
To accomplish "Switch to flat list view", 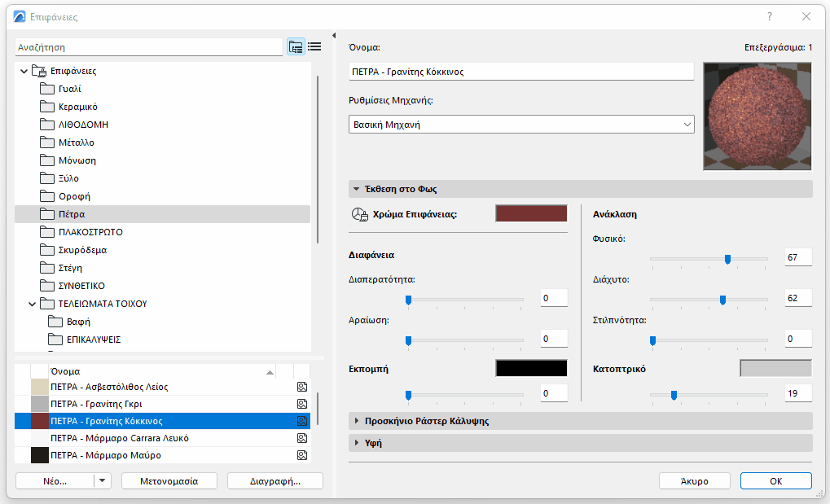I will (x=314, y=46).
